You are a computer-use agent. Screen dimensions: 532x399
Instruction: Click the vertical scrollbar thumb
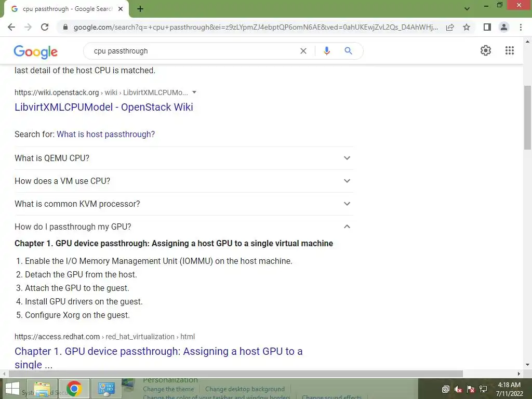tap(527, 117)
